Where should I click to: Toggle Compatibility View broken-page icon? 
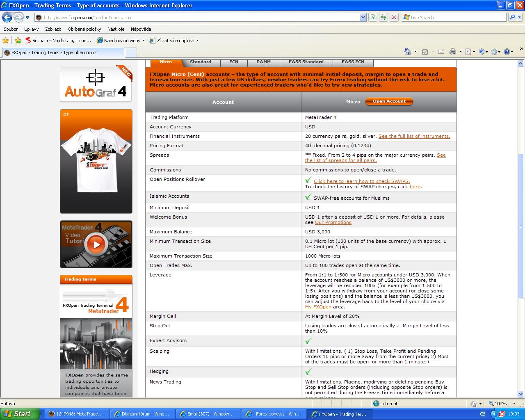point(373,17)
